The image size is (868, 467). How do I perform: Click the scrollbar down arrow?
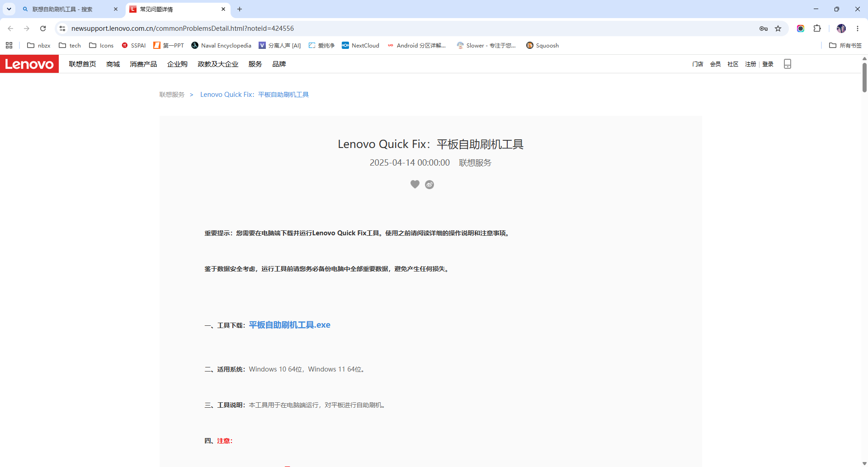click(864, 463)
